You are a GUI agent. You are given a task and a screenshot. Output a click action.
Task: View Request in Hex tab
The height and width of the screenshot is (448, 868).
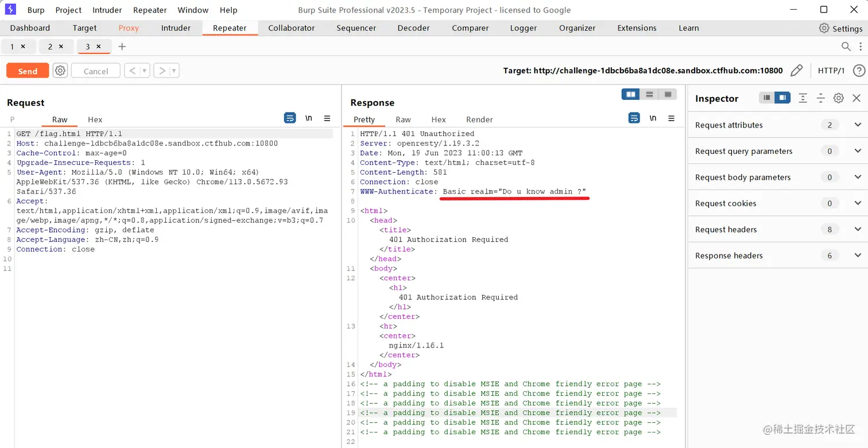(95, 119)
